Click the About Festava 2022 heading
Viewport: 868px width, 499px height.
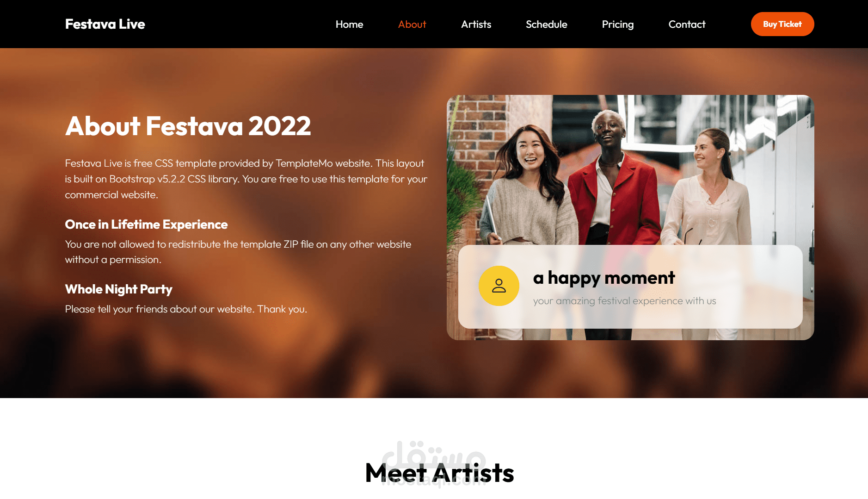tap(188, 126)
